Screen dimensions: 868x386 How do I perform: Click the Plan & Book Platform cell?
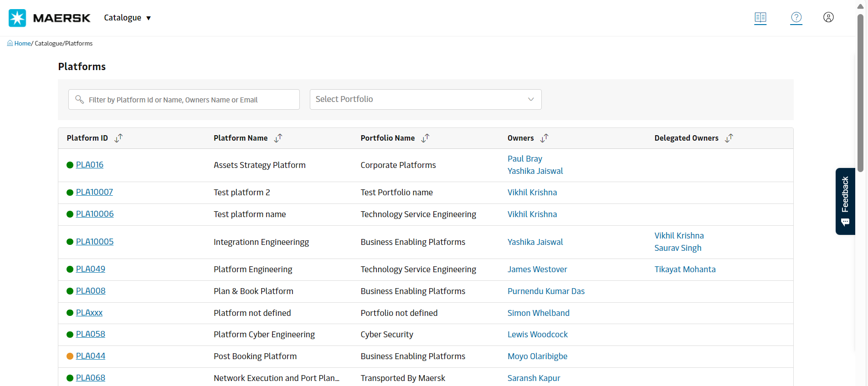[x=253, y=291]
